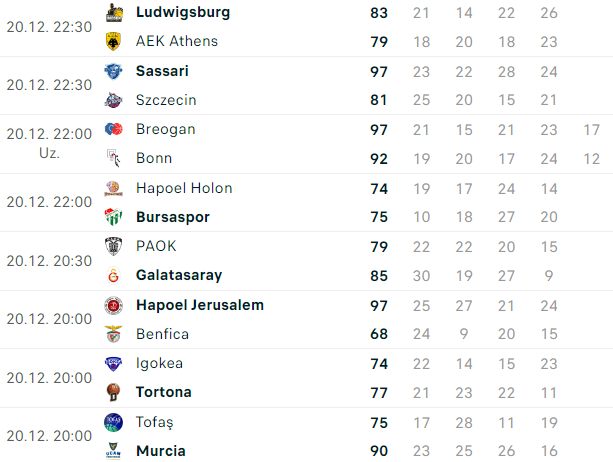Click the AEK Athens yellow crest
The height and width of the screenshot is (462, 613).
113,41
